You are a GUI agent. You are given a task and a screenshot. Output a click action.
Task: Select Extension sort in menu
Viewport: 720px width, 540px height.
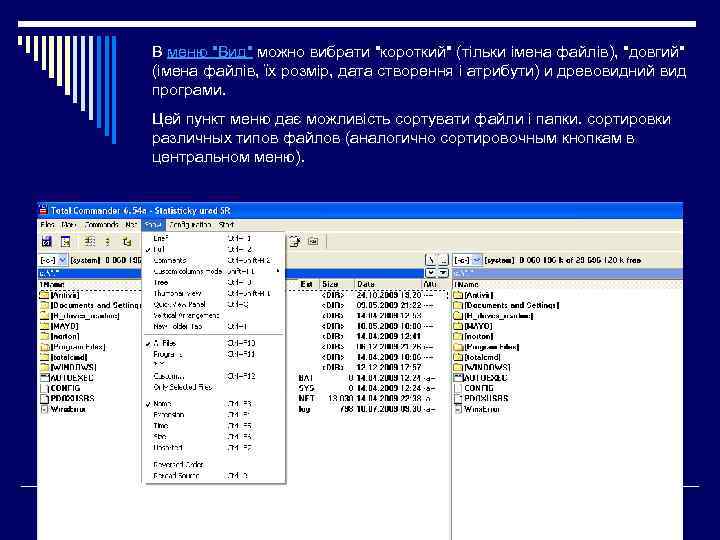coord(214,415)
